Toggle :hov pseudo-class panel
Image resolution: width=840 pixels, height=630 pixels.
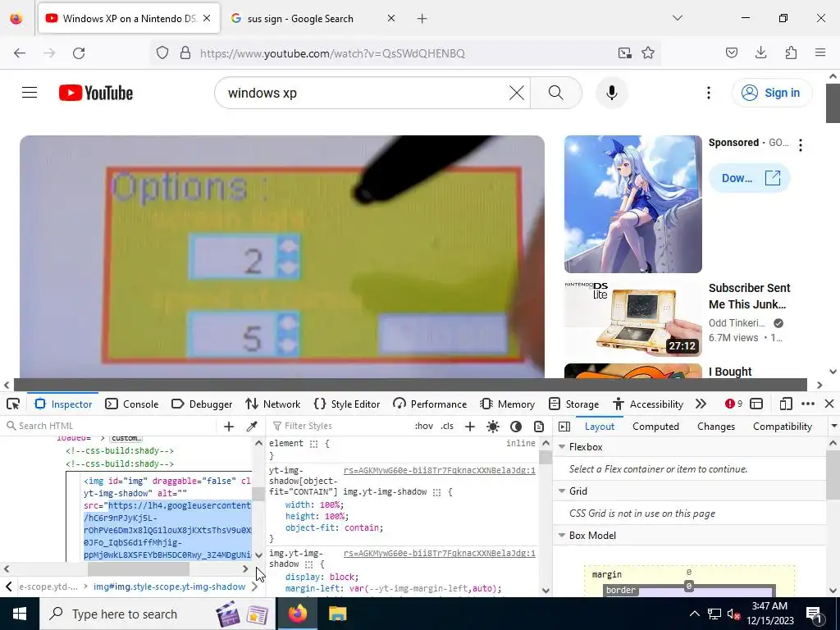(424, 426)
